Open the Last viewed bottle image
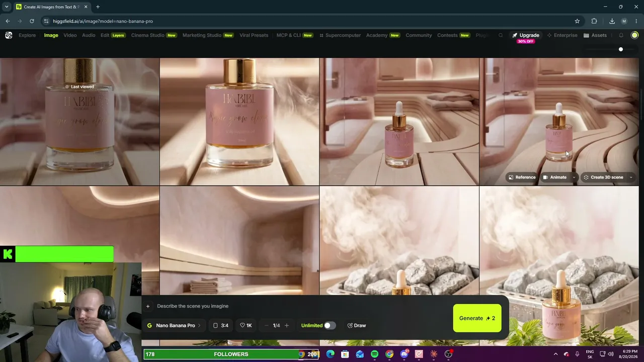644x362 pixels. pos(79,122)
